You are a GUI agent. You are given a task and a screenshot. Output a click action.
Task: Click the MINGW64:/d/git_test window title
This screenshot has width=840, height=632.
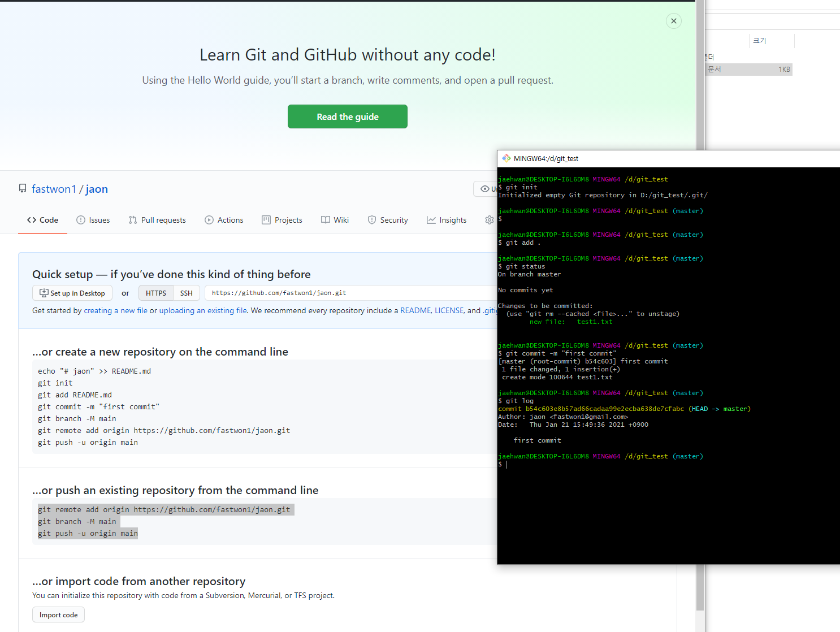tap(546, 158)
